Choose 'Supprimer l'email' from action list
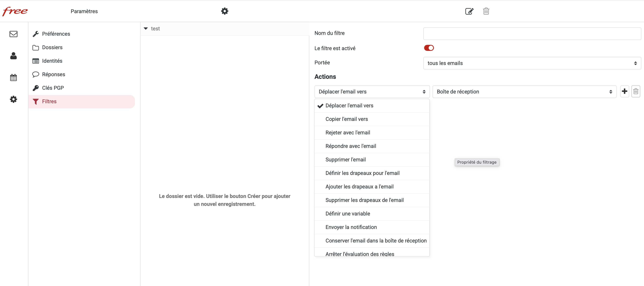 tap(345, 160)
